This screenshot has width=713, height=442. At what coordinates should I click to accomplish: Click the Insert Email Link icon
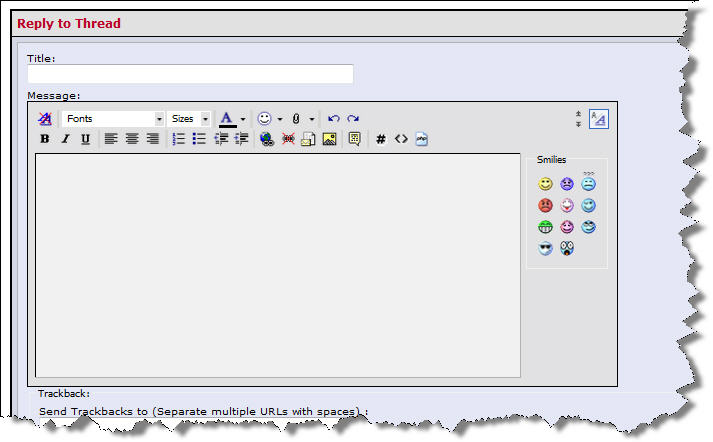click(308, 139)
